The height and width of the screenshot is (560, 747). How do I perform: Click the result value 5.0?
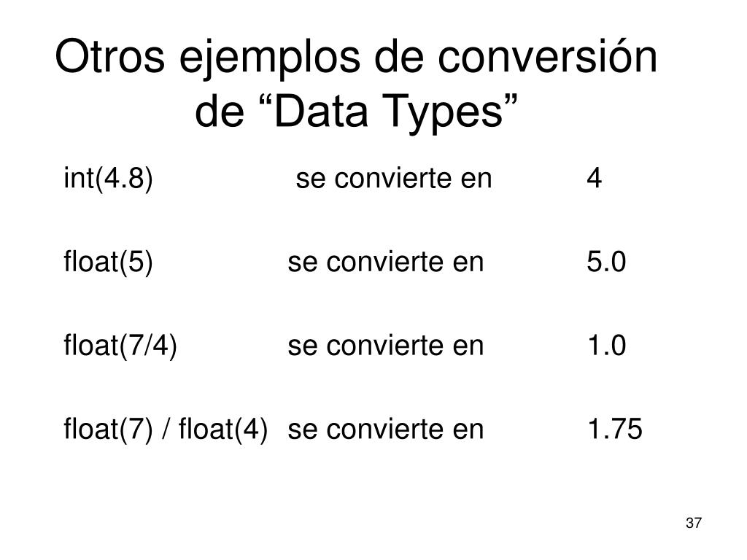(x=606, y=262)
